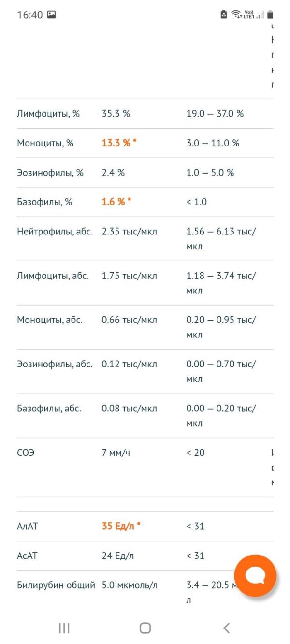Select the Лимфоциты, % row label
Viewport: 290px width, 644px height.
48,114
